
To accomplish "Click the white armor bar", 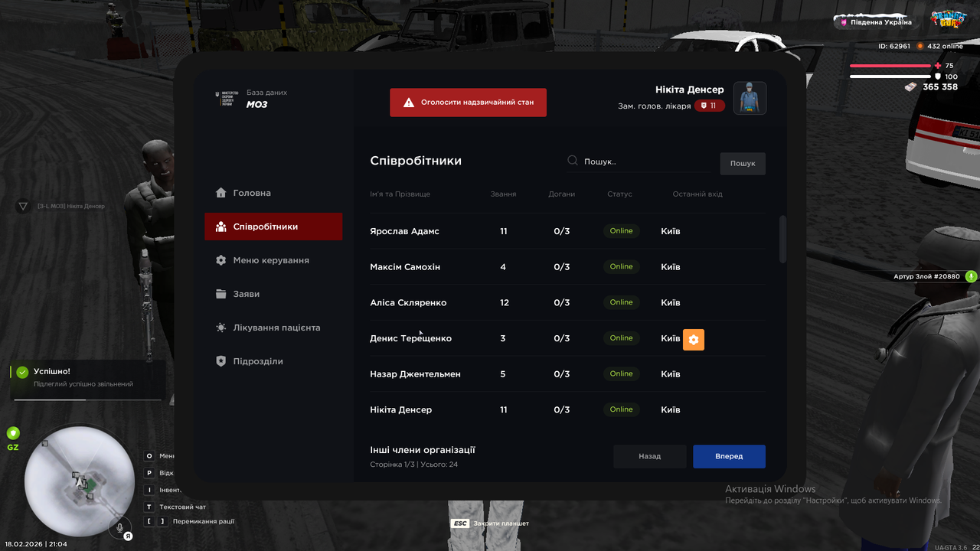I will [x=890, y=77].
